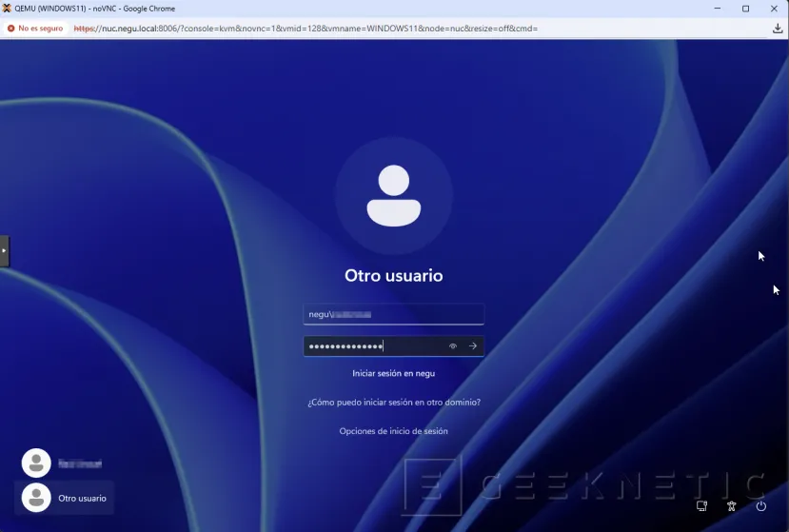The image size is (789, 532).
Task: Click the browser address bar URL
Action: pyautogui.click(x=306, y=29)
